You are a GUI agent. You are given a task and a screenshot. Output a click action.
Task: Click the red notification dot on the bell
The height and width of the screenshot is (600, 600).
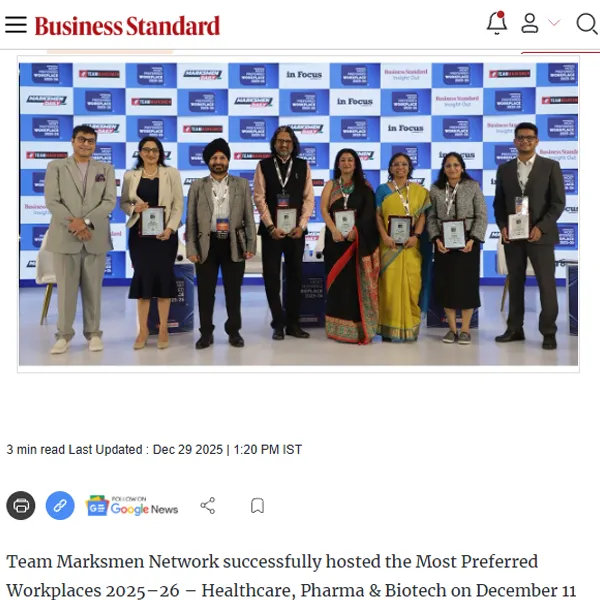click(x=500, y=15)
